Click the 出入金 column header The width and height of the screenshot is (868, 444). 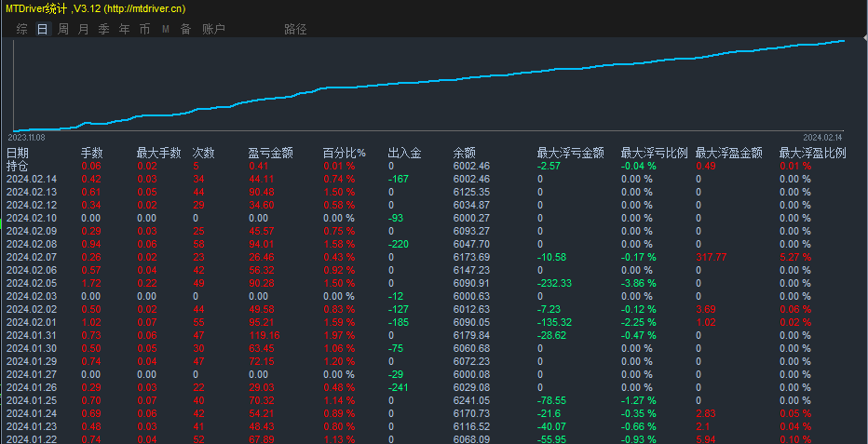coord(404,154)
